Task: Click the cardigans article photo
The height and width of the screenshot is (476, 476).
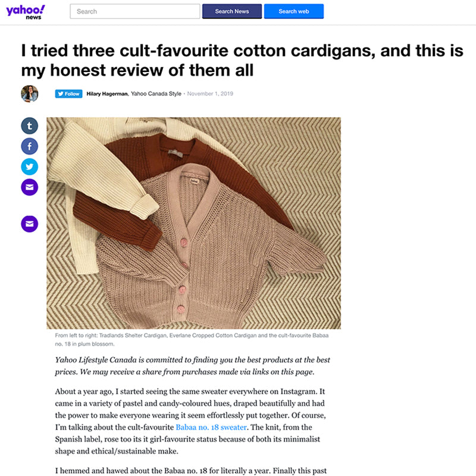Action: point(193,223)
